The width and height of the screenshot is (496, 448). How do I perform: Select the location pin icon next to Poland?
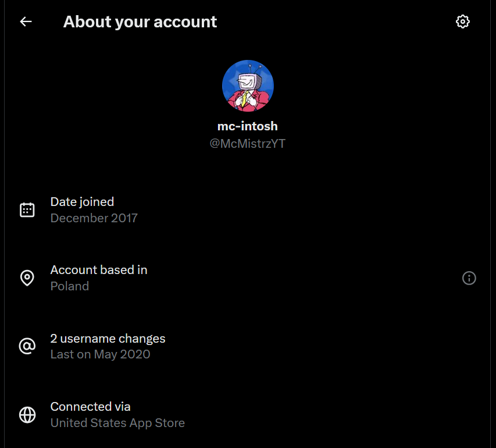coord(27,278)
